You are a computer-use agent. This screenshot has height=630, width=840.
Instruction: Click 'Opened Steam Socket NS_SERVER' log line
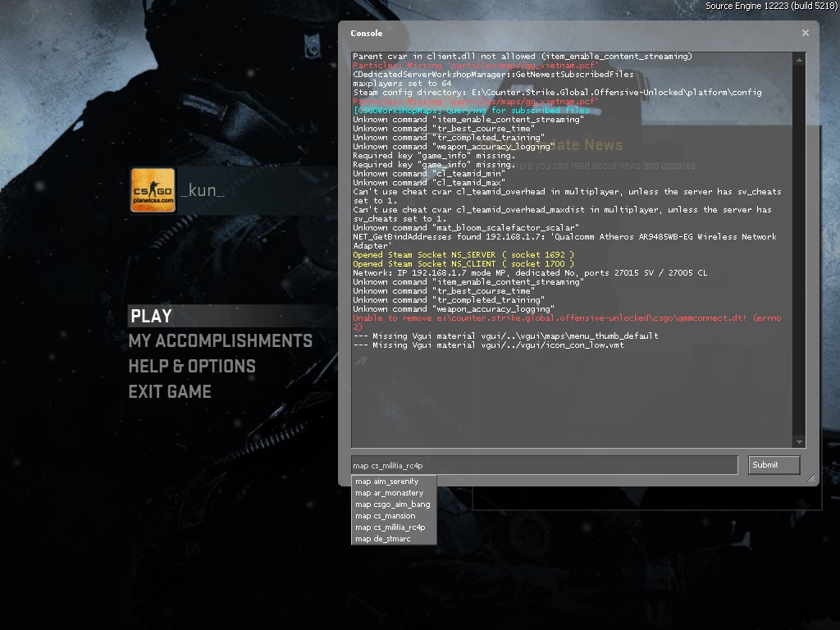pos(463,255)
